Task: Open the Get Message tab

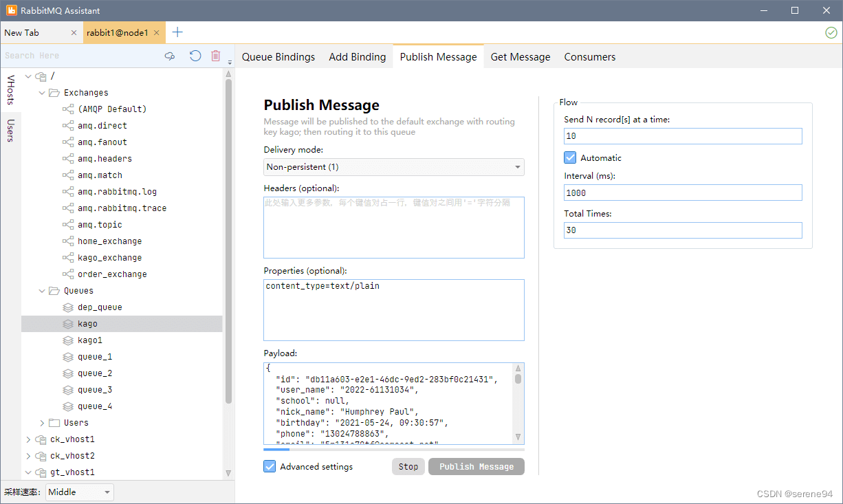Action: click(x=521, y=57)
